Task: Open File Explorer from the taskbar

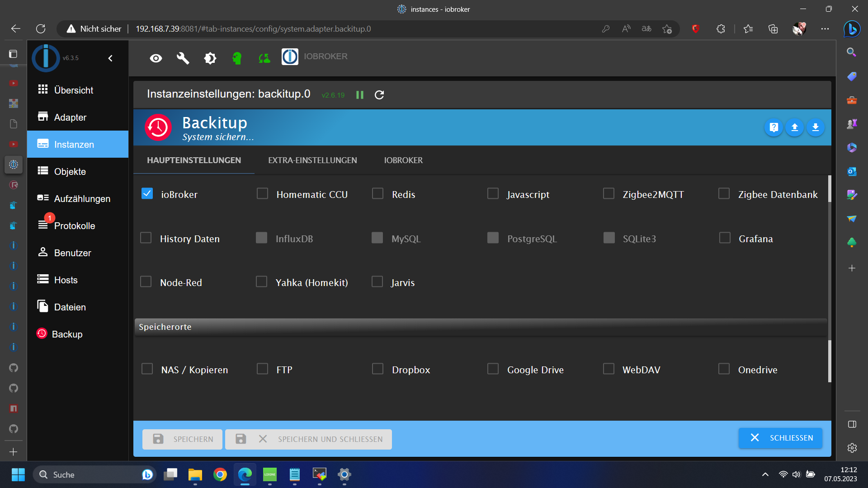Action: pos(195,474)
